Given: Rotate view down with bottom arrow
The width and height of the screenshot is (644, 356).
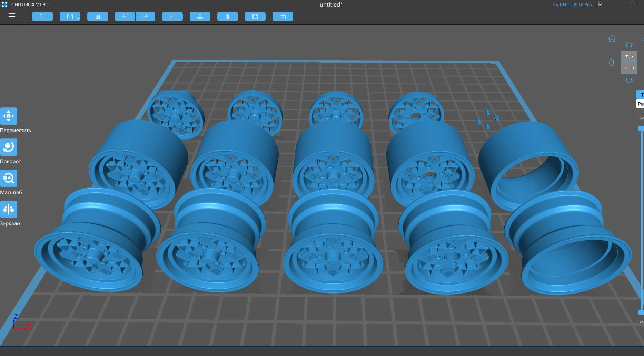Looking at the screenshot, I should [x=629, y=80].
